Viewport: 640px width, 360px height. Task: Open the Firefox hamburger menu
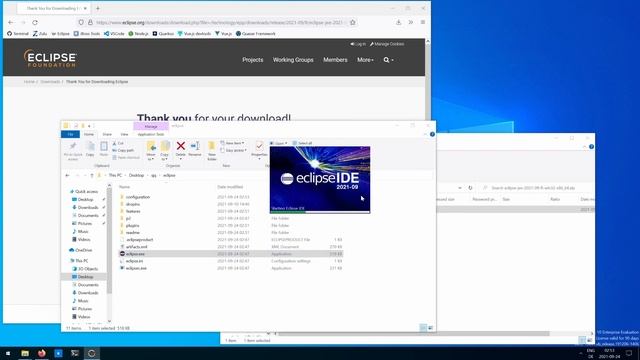click(x=423, y=22)
